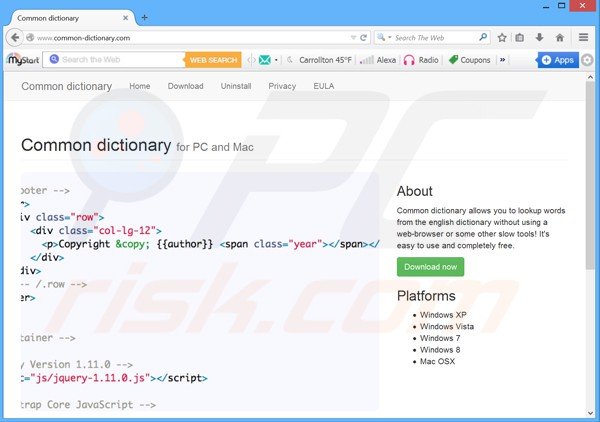
Task: Click the MyStart Search the Web field
Action: click(x=114, y=60)
